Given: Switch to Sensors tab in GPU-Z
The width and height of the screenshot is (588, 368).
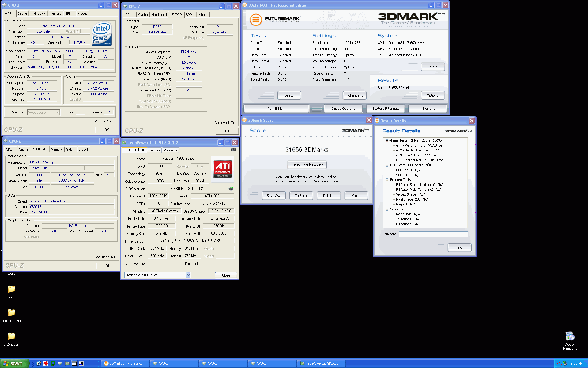Looking at the screenshot, I should (154, 150).
